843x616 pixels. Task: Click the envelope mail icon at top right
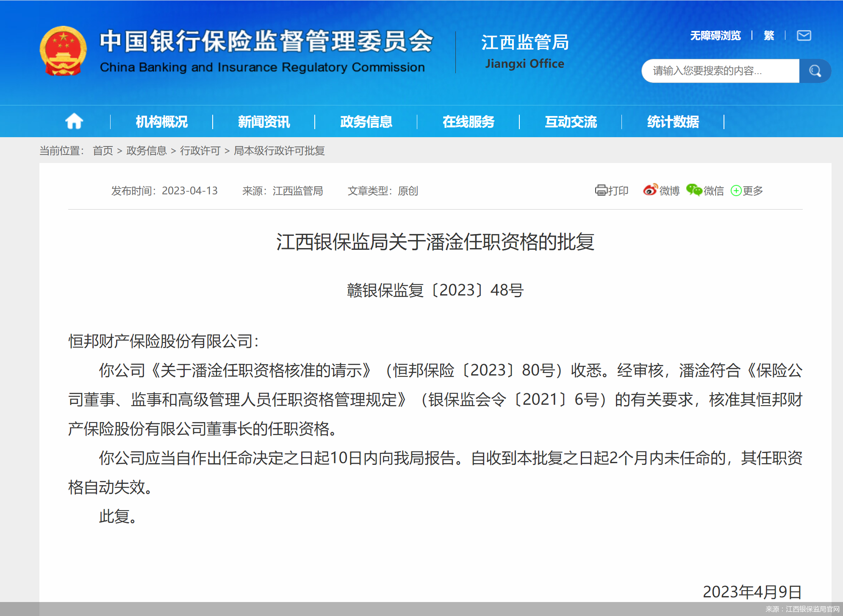(x=804, y=36)
